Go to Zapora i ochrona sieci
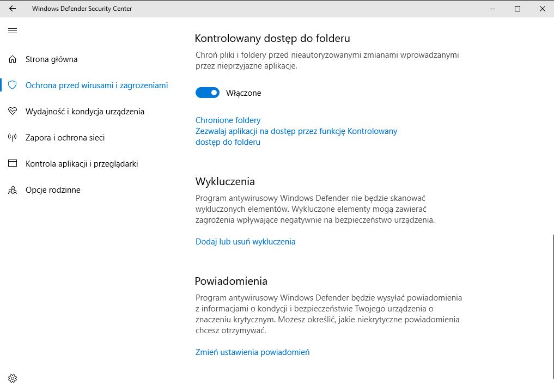 pos(65,138)
